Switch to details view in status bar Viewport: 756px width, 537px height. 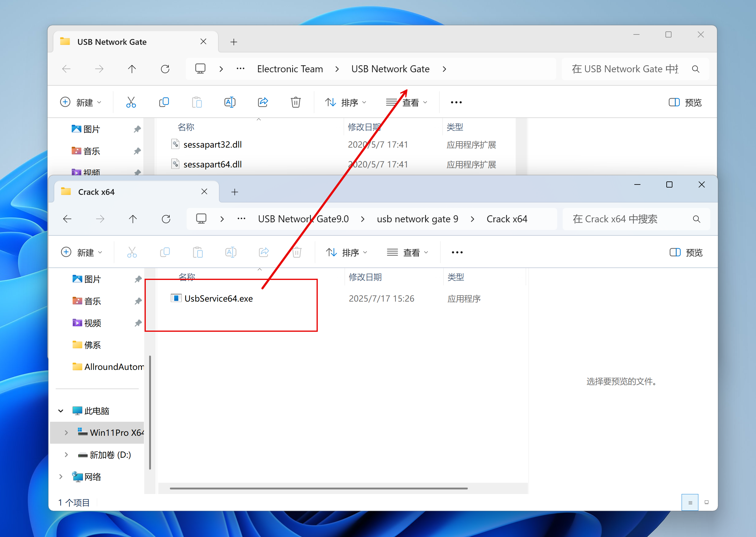[690, 502]
